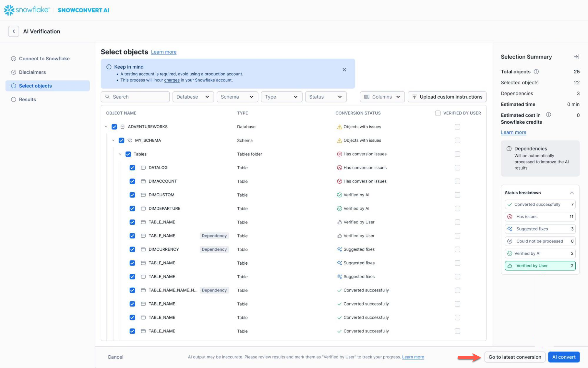Click info icon beside Estimated cost in credits
Viewport: 588px width, 368px height.
pos(548,115)
